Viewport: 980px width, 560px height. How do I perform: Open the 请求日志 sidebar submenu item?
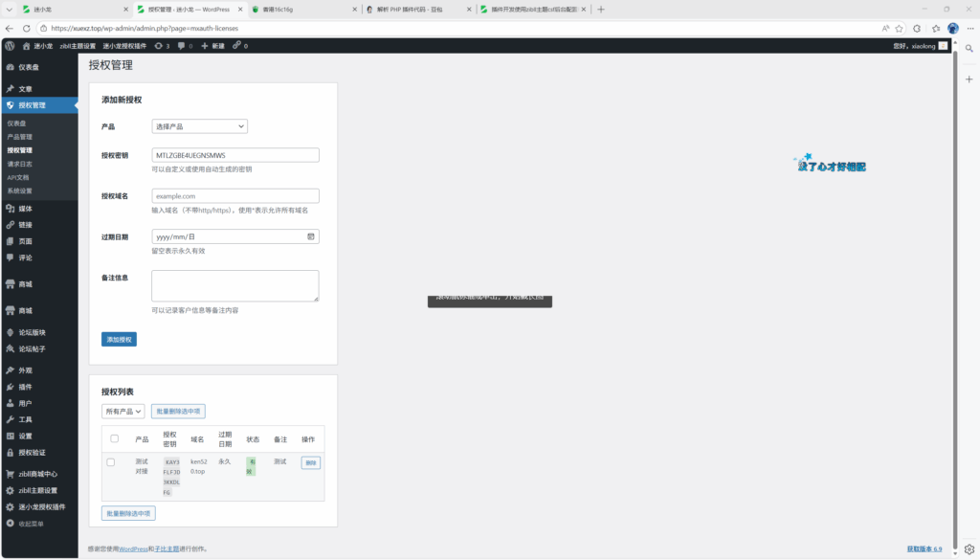click(20, 164)
